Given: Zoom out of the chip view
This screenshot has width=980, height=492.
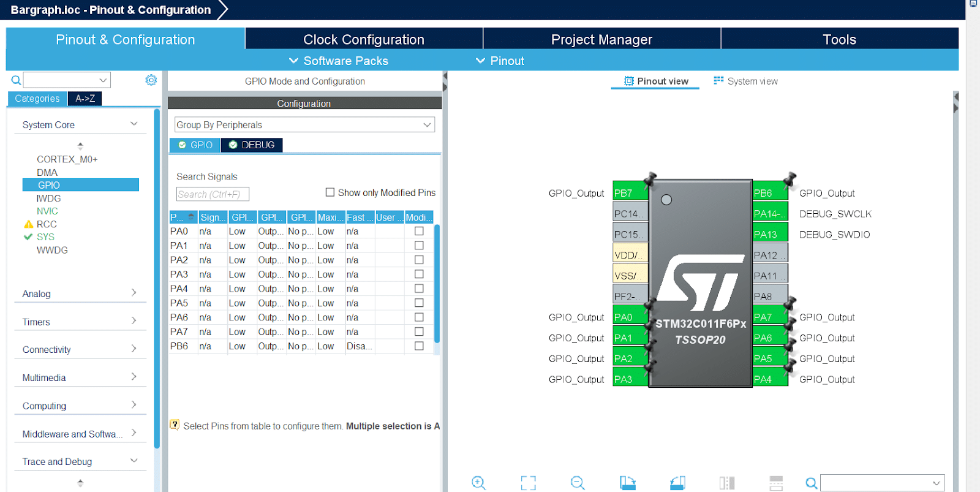Looking at the screenshot, I should coord(577,483).
